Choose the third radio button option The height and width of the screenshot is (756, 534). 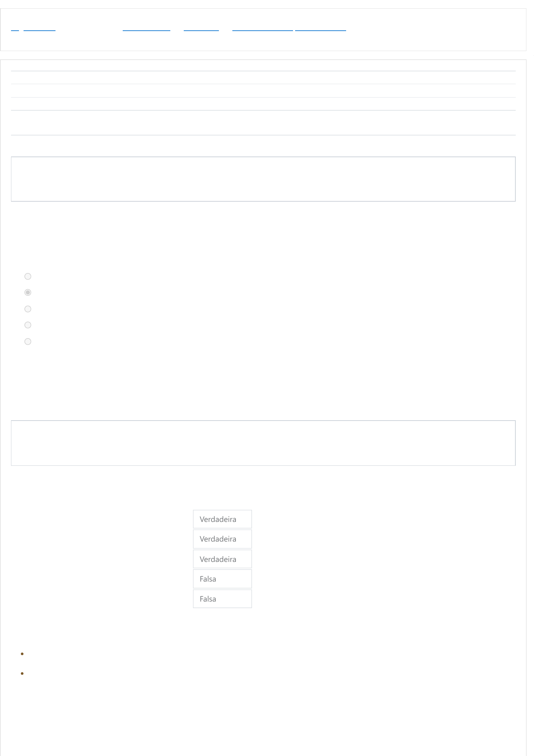pos(28,309)
